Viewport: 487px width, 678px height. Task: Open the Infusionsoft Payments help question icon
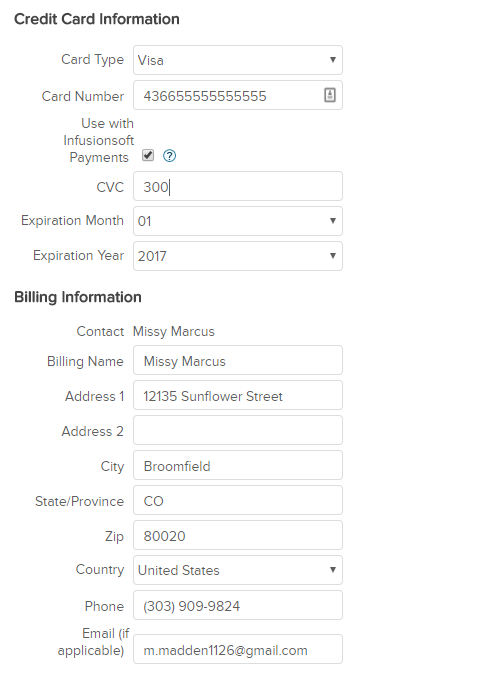170,156
